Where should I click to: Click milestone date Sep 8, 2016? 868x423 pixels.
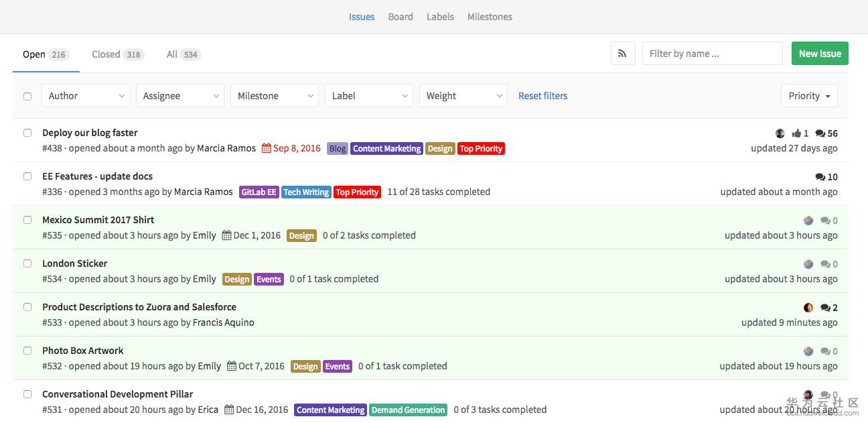point(297,148)
